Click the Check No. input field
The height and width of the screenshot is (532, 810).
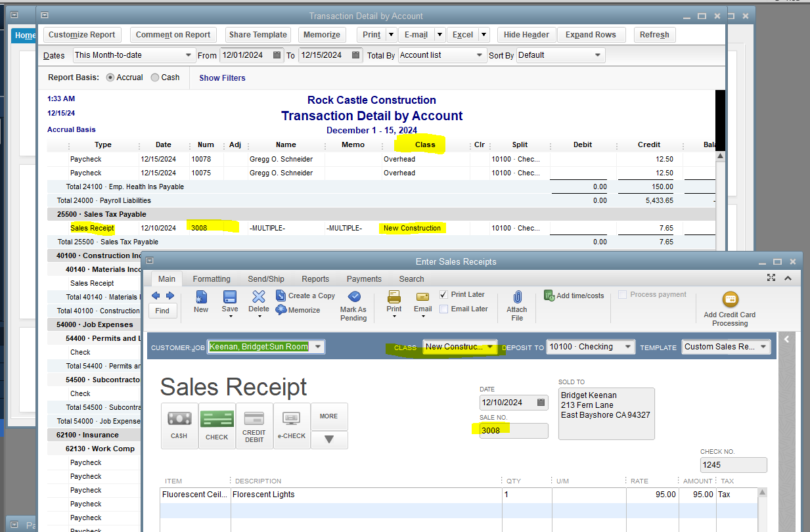tap(733, 464)
